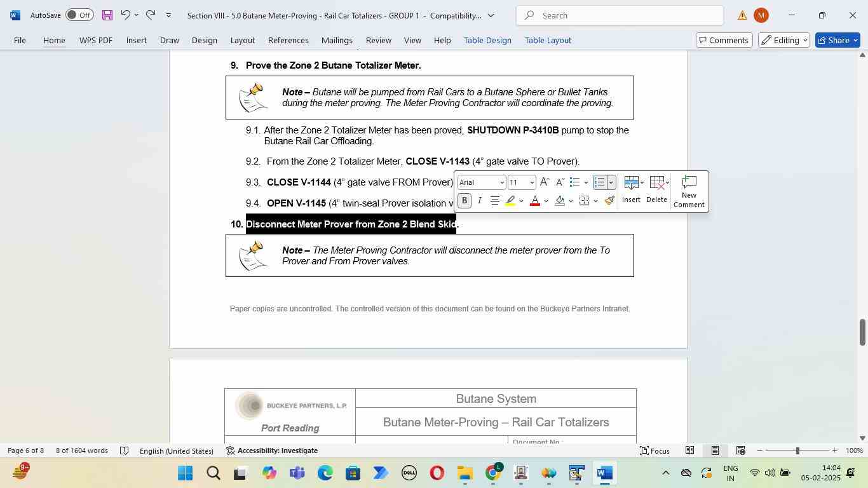868x488 pixels.
Task: Expand font color options arrow
Action: (x=546, y=201)
